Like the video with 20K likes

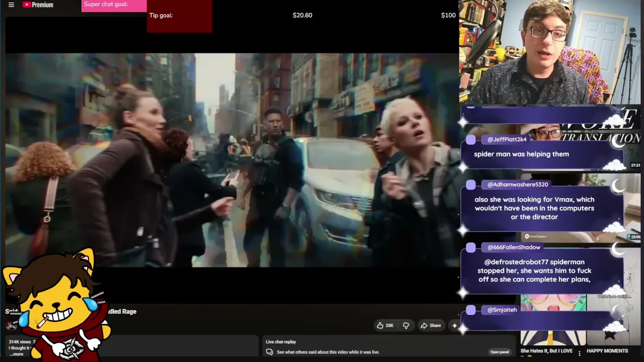point(385,325)
